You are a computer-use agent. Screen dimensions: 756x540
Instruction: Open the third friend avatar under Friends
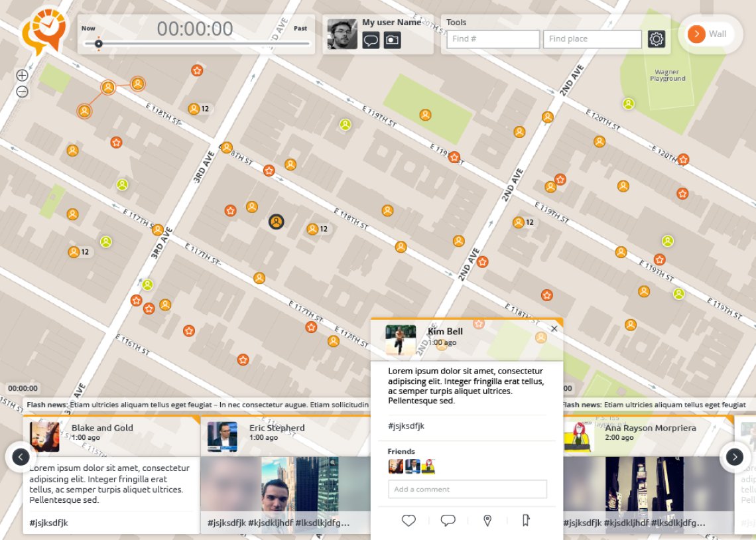pyautogui.click(x=428, y=466)
